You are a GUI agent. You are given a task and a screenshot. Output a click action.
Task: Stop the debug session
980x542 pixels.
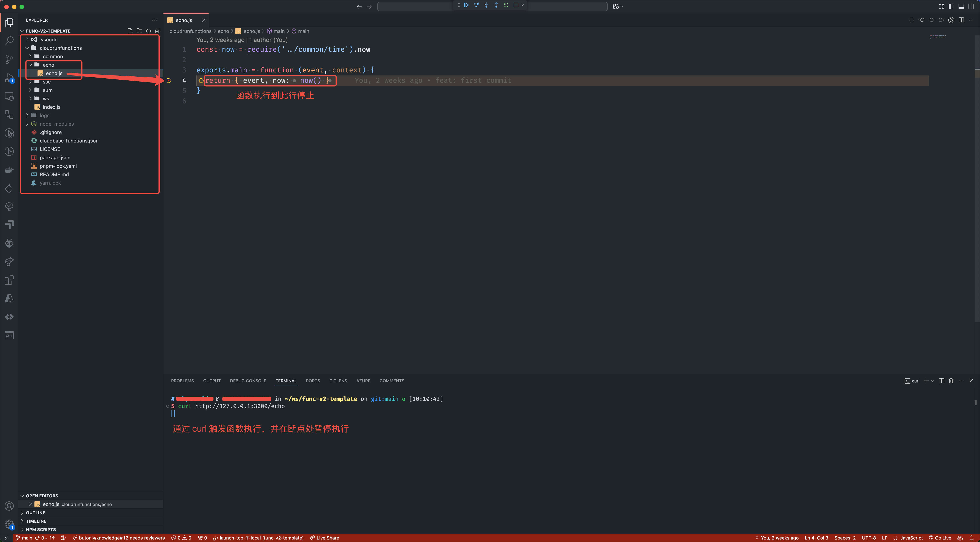[516, 5]
